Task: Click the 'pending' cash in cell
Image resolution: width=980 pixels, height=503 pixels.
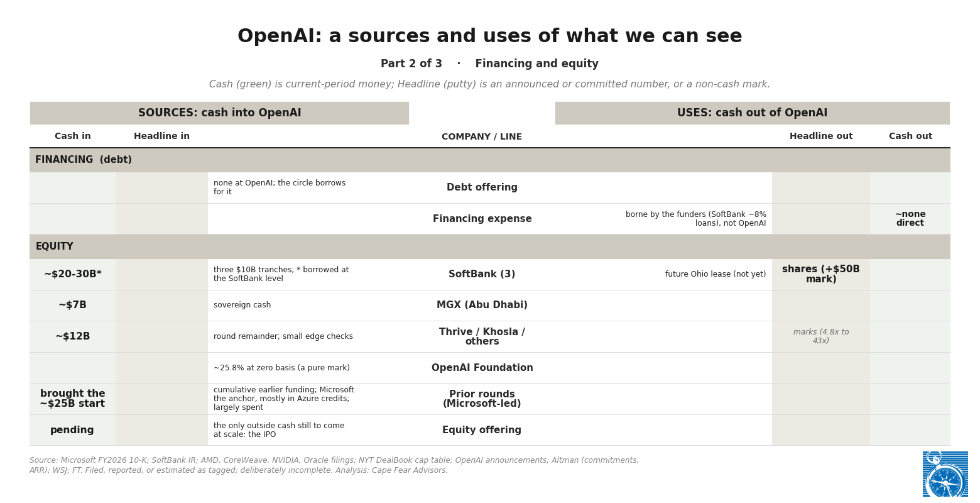Action: [72, 431]
